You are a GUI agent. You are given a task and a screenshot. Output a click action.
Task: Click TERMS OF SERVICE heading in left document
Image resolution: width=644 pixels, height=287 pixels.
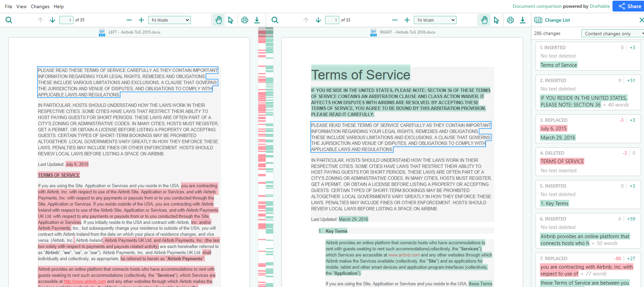coord(59,175)
